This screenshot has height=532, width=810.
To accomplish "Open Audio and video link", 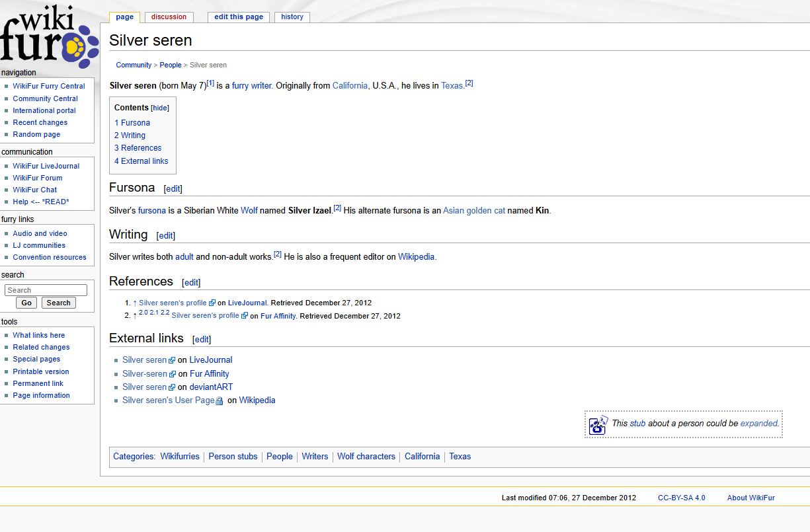I will pyautogui.click(x=40, y=233).
